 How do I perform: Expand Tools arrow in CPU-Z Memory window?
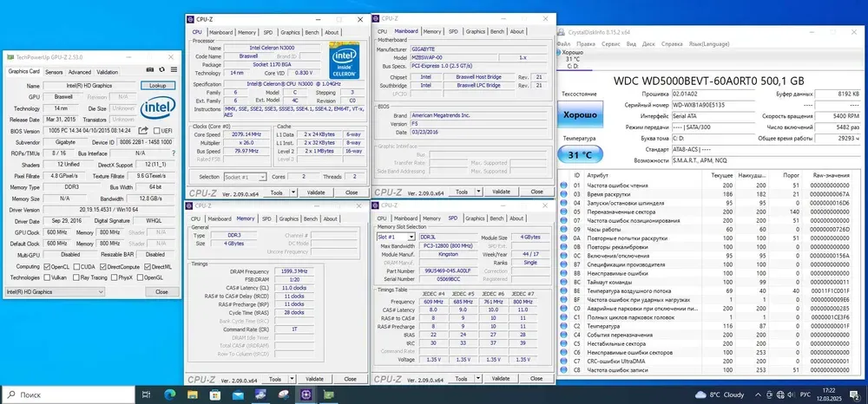coord(293,379)
